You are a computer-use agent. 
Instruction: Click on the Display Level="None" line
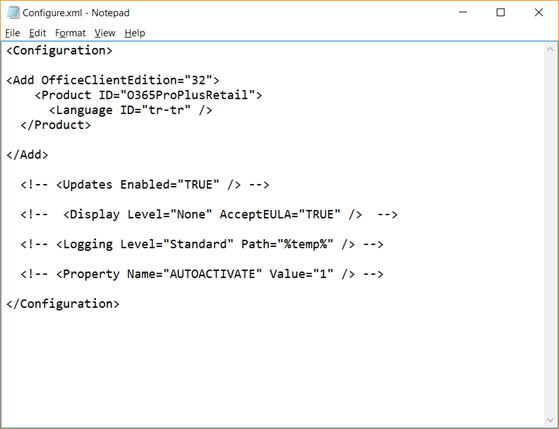(209, 214)
